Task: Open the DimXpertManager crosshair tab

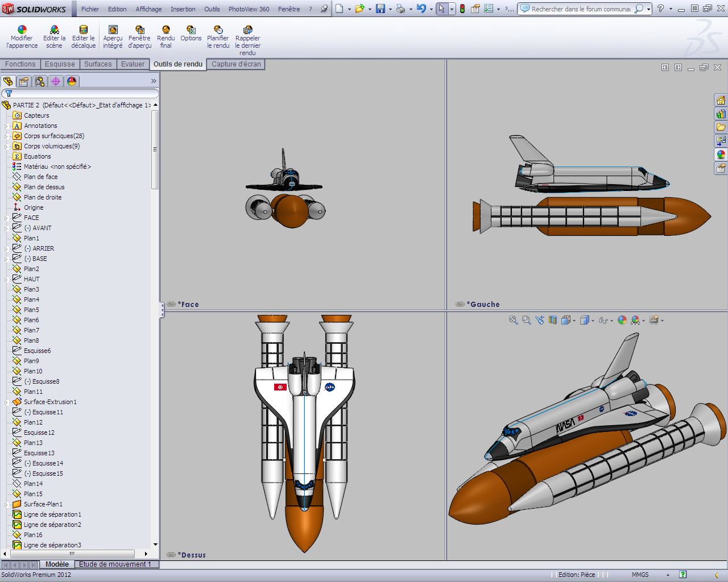Action: pyautogui.click(x=56, y=81)
